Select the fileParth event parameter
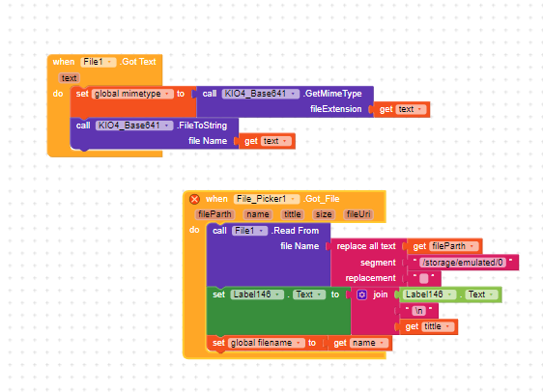Viewport: 543px width, 392px height. click(214, 214)
